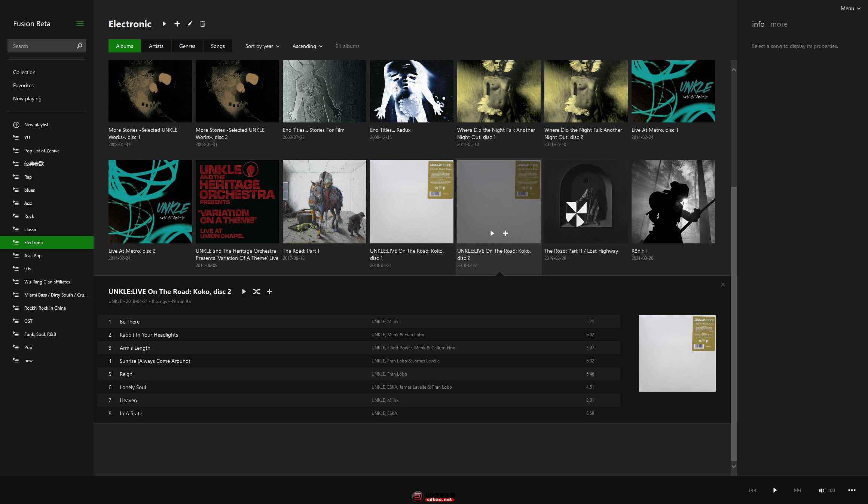Screen dimensions: 868x504
Task: Open the Pop List of Zenivc playlist
Action: point(47,151)
